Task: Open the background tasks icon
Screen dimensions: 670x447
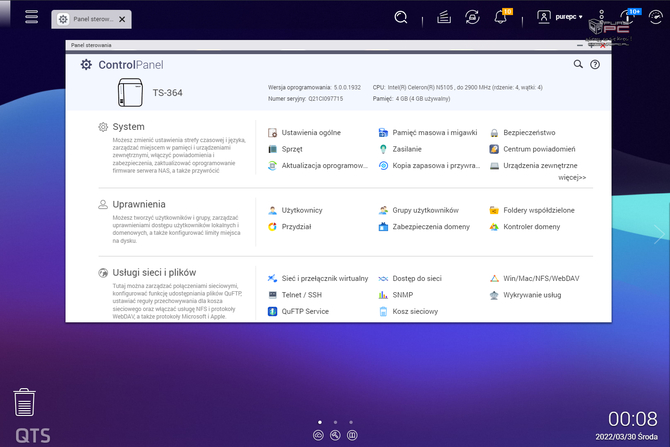Action: click(x=444, y=17)
